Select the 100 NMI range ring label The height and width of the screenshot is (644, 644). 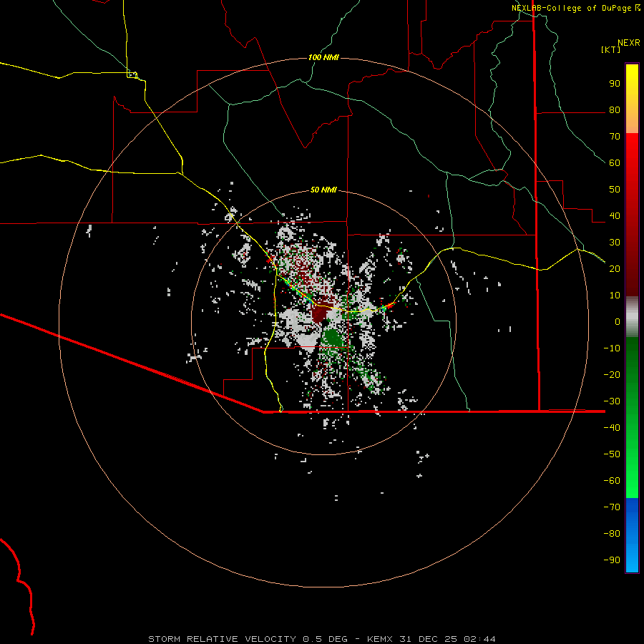click(323, 57)
